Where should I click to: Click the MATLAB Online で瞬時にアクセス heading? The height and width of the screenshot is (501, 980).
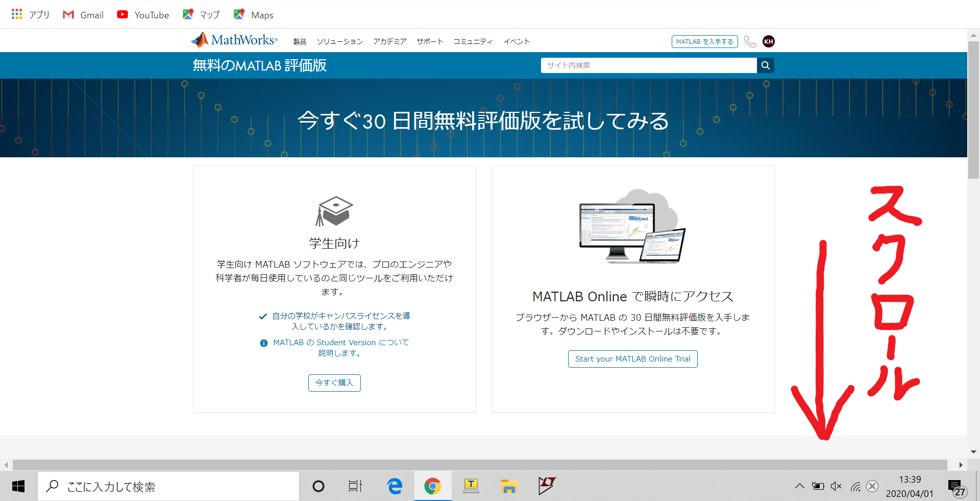(x=632, y=296)
